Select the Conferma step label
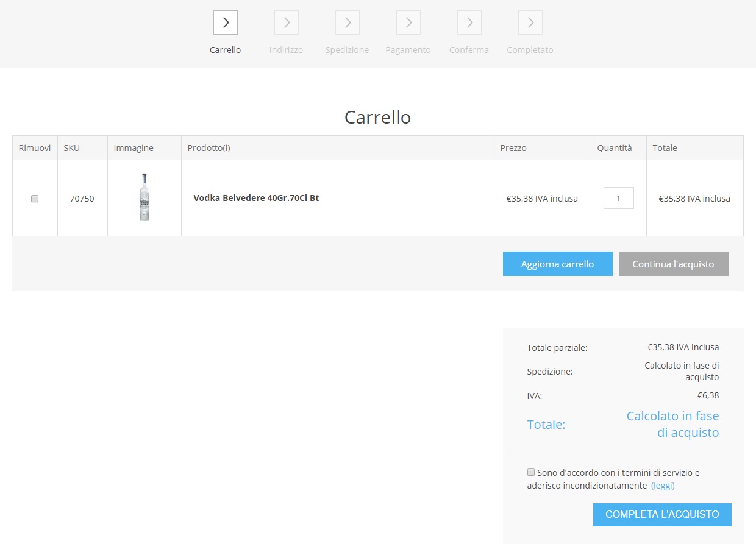Viewport: 756px width, 544px height. (x=469, y=50)
